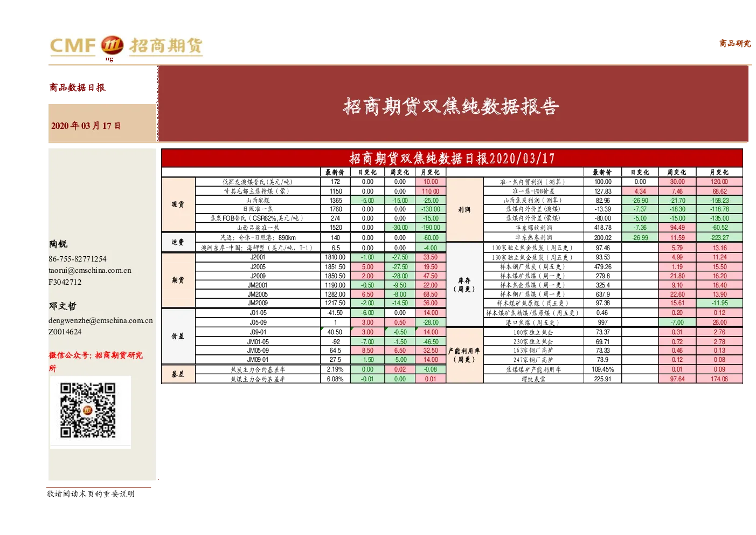
Task: Select the J2001 latest price 1810.00
Action: (x=335, y=257)
